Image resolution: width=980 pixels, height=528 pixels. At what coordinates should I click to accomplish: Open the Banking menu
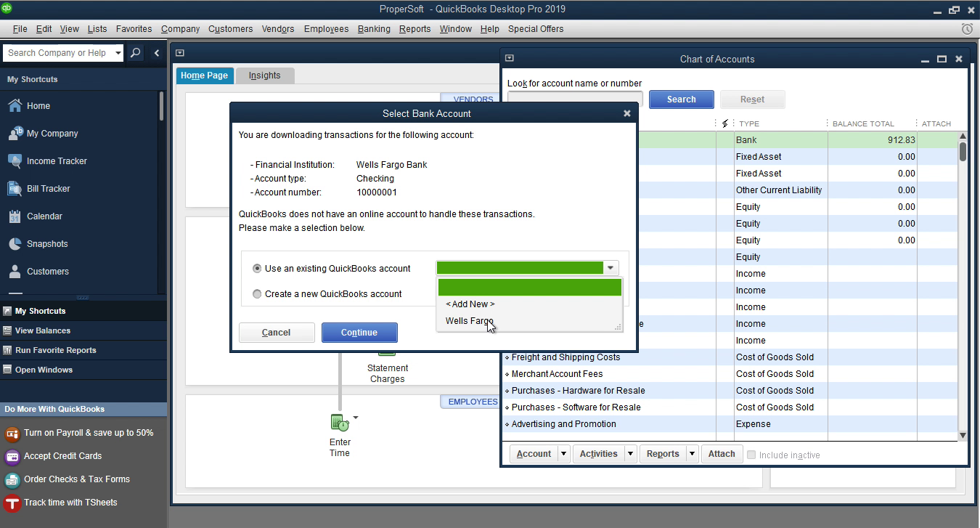[x=374, y=29]
